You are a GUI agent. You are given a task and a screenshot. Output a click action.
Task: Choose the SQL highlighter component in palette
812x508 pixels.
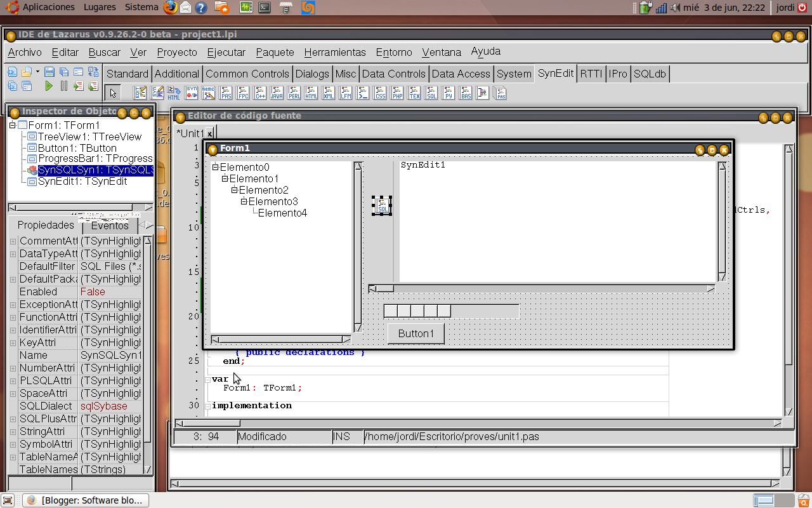coord(431,93)
